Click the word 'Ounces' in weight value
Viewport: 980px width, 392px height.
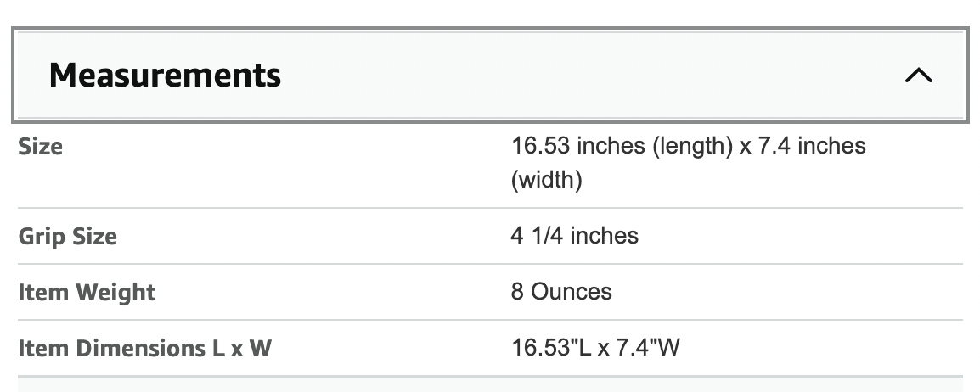[571, 292]
